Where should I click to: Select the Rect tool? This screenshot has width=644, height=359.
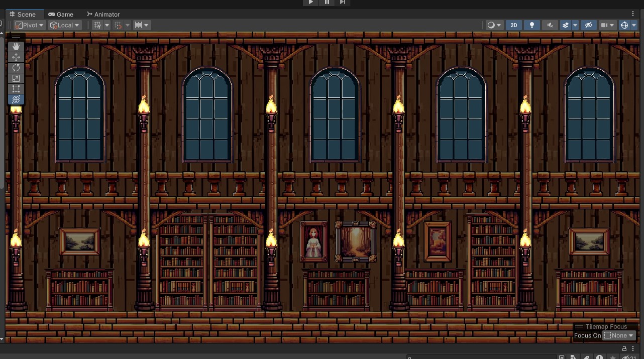tap(16, 89)
